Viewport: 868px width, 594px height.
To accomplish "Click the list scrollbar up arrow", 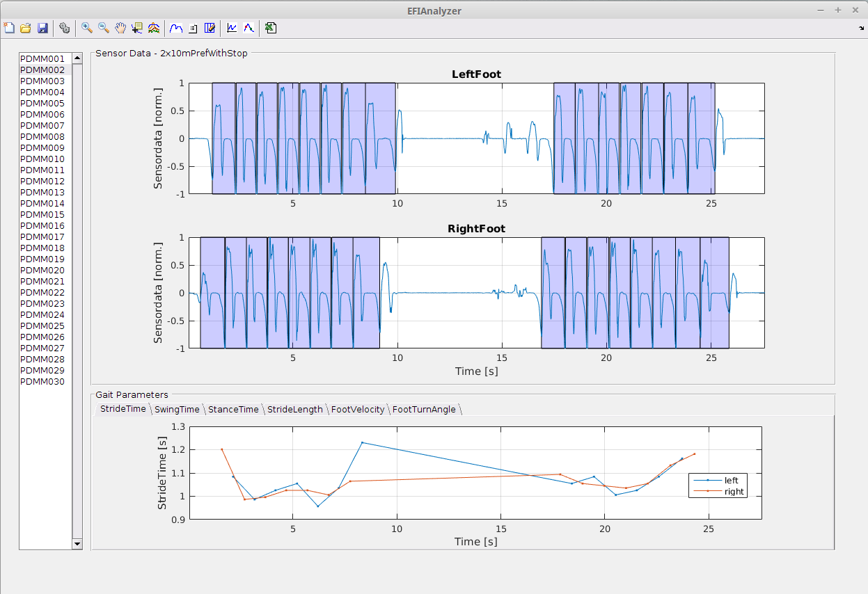I will click(77, 58).
